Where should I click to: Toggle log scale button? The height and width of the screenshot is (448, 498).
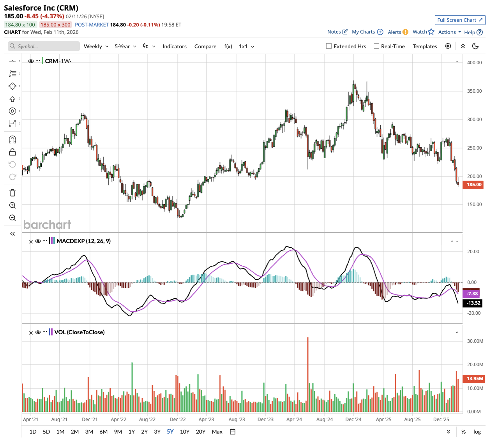click(477, 432)
